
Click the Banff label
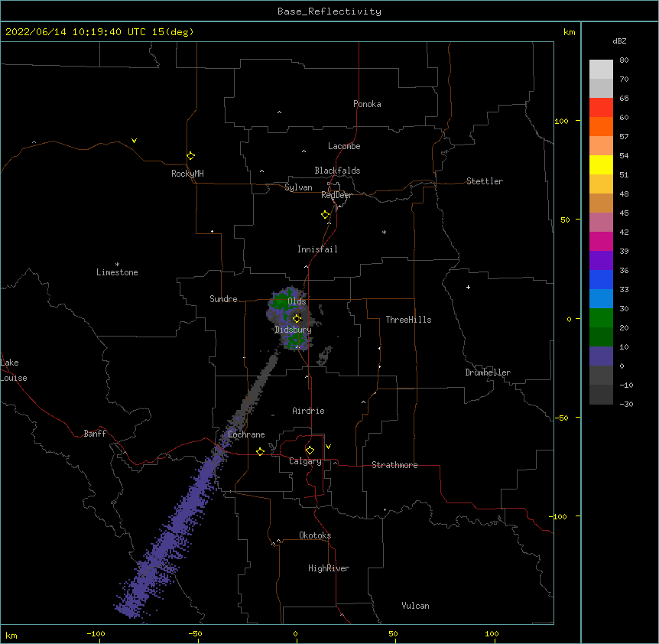pyautogui.click(x=95, y=434)
